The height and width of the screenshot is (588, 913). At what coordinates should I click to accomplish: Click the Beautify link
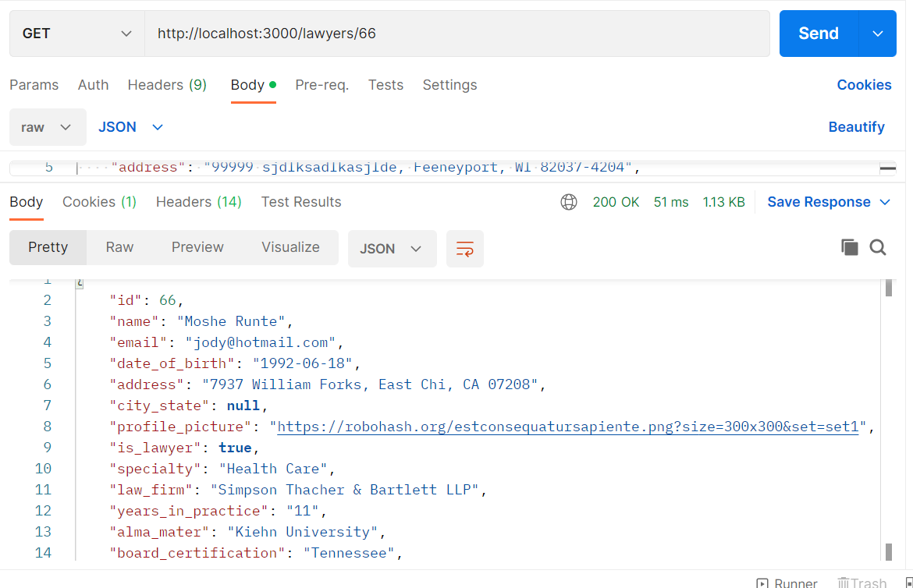pos(856,127)
